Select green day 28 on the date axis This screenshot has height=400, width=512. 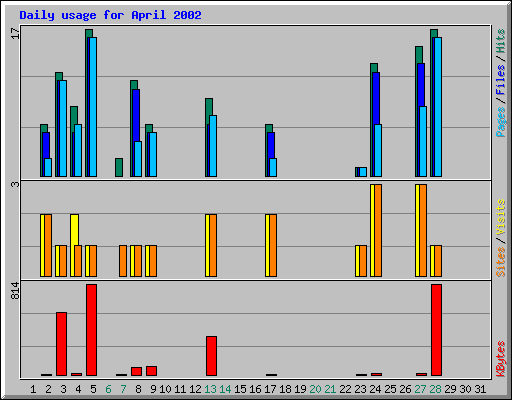click(435, 389)
